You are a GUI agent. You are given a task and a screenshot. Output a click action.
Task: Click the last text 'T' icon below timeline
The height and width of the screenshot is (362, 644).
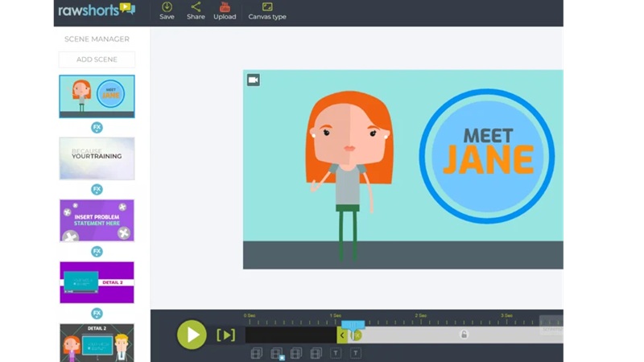355,353
